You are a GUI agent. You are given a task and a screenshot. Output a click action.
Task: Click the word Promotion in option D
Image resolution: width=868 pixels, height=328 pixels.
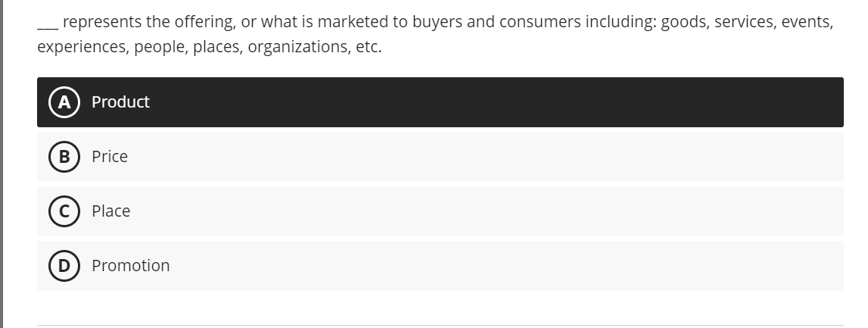point(131,265)
